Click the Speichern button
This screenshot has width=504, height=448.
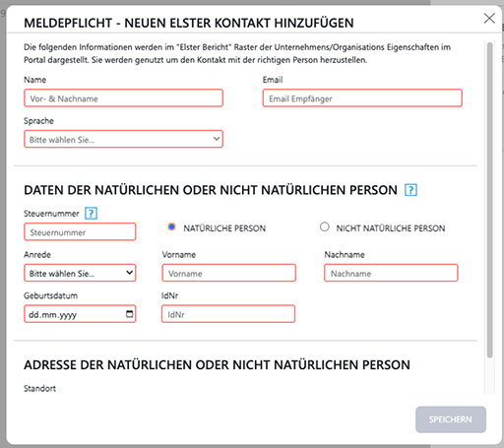[451, 419]
